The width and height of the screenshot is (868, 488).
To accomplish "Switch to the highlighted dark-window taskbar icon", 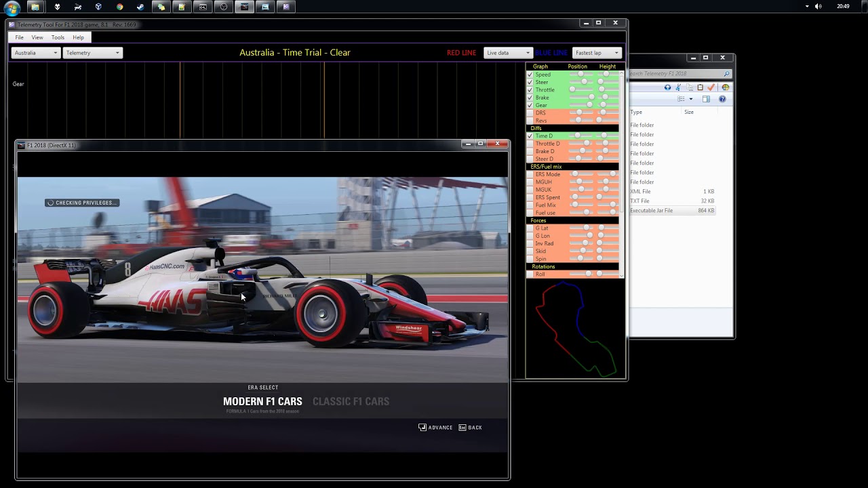I will [245, 7].
